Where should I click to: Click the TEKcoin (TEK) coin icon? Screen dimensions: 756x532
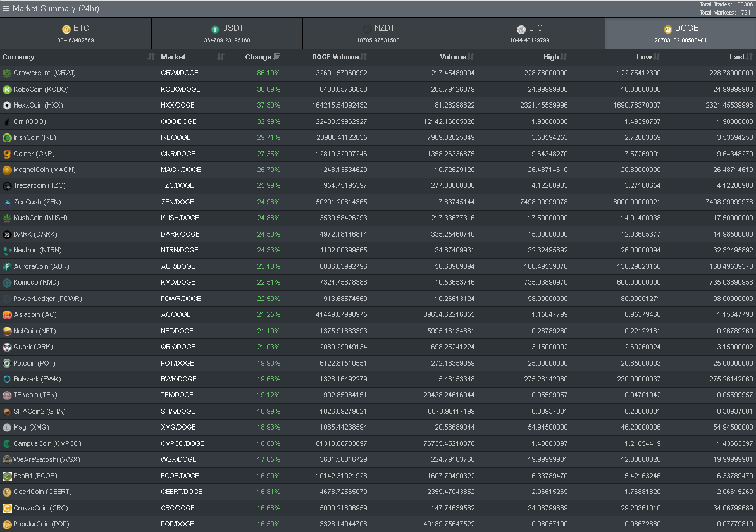point(7,395)
